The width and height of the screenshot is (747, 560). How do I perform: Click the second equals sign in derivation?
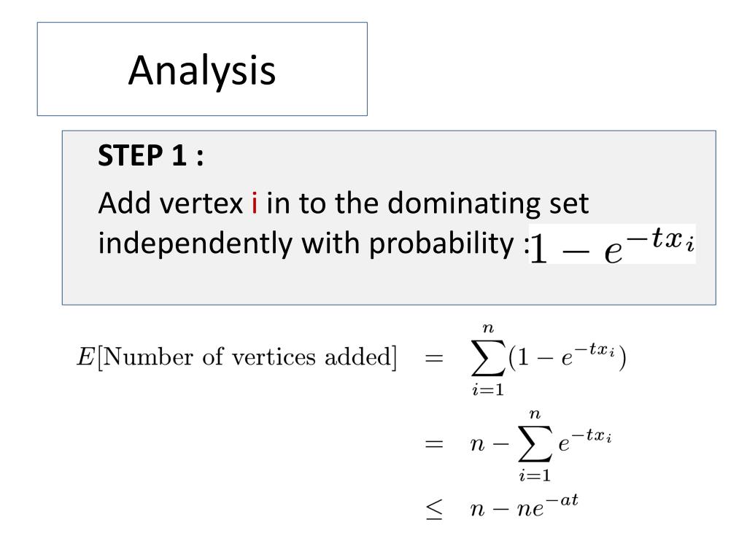pos(434,444)
